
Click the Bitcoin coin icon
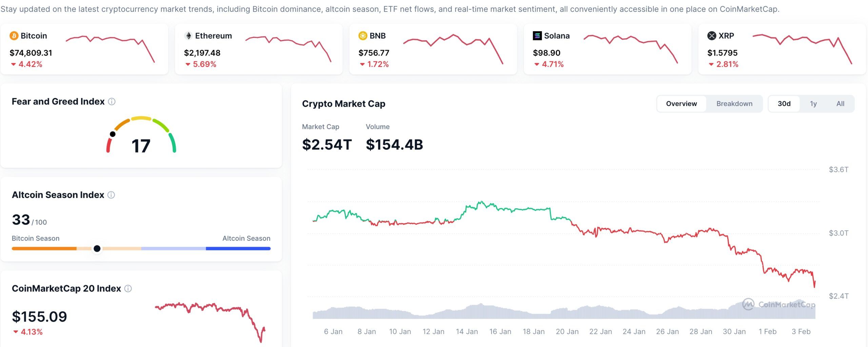(x=14, y=36)
